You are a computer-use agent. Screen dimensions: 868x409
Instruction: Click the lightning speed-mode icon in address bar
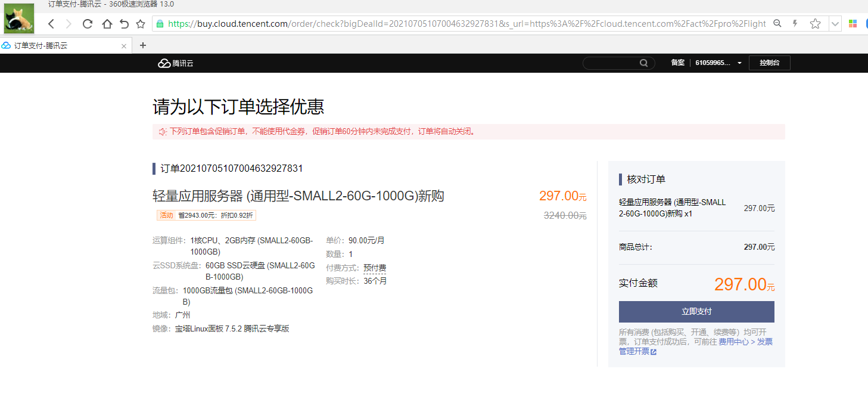point(795,24)
